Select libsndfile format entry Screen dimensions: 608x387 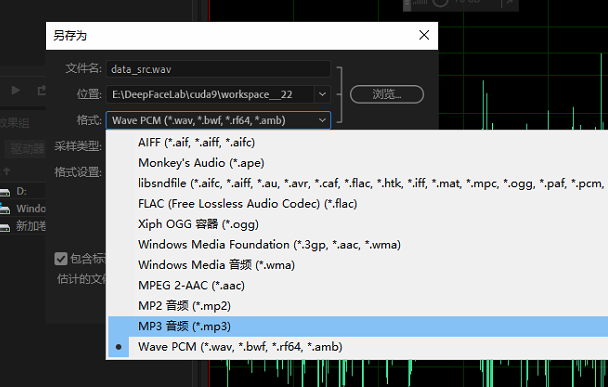pyautogui.click(x=358, y=183)
